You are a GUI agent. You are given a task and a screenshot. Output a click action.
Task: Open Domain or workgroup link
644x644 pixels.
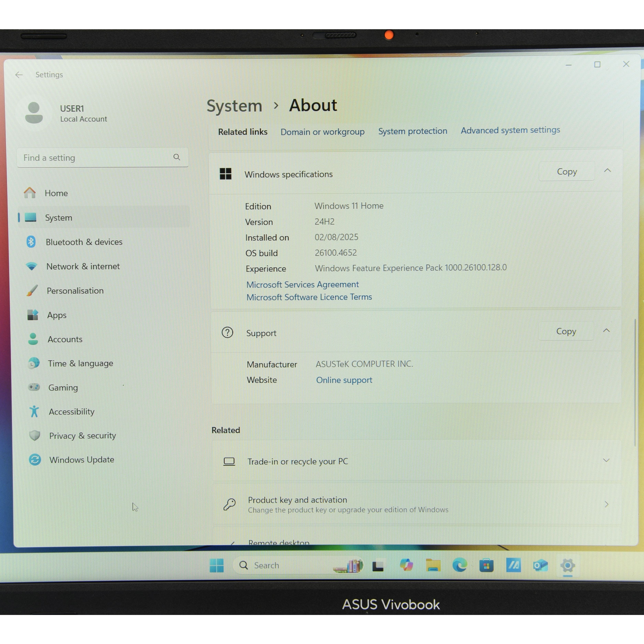[x=322, y=132]
